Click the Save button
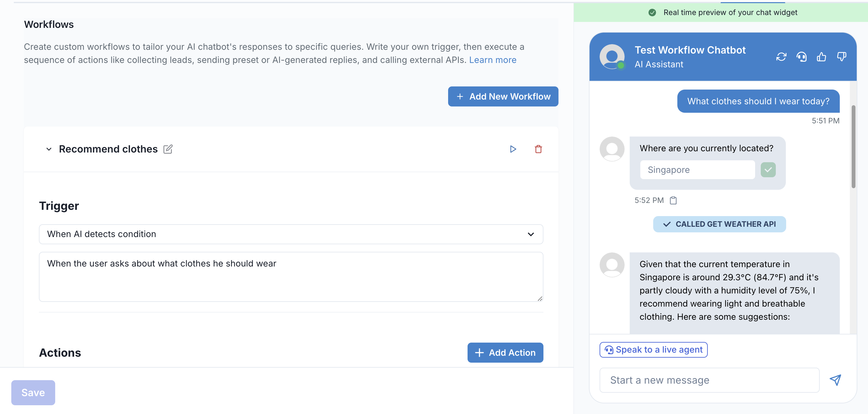The height and width of the screenshot is (414, 868). tap(33, 392)
